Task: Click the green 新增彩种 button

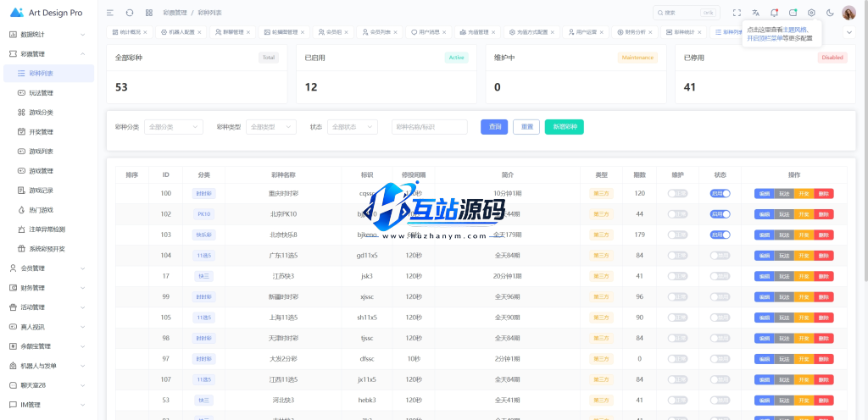Action: pos(564,126)
